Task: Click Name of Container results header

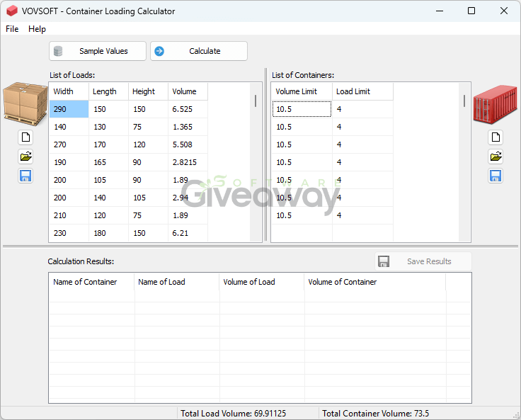Action: 92,282
